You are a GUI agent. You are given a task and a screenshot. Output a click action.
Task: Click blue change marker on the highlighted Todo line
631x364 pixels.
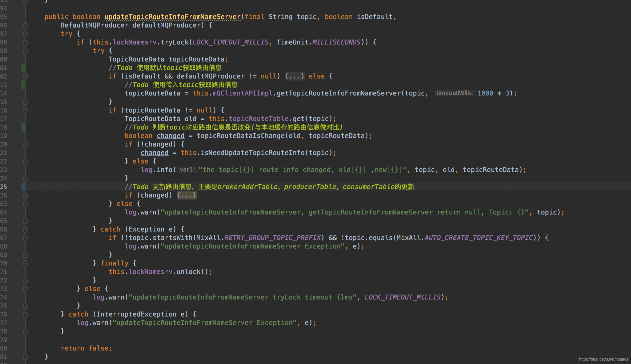pyautogui.click(x=23, y=187)
